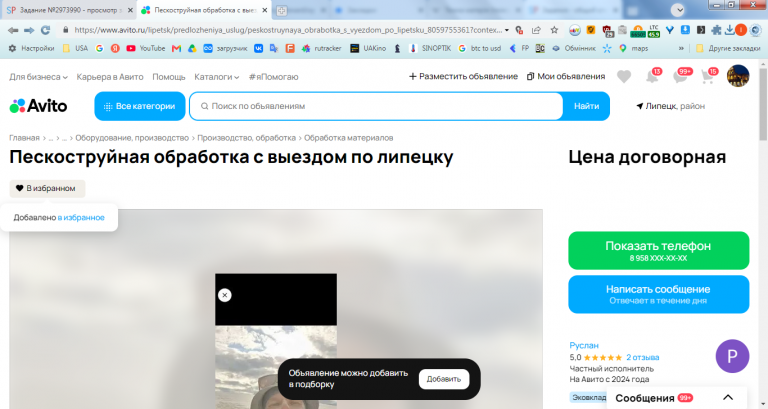
Task: Open the tab search dropdown arrow
Action: [677, 10]
